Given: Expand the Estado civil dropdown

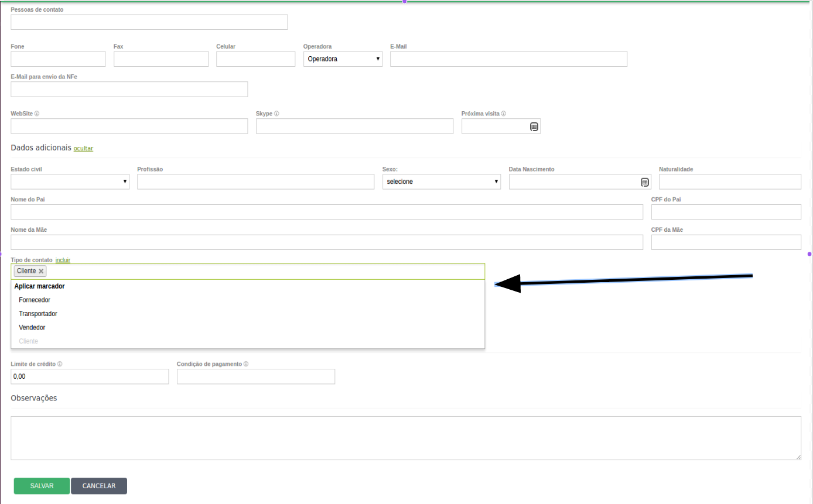Looking at the screenshot, I should (x=70, y=182).
